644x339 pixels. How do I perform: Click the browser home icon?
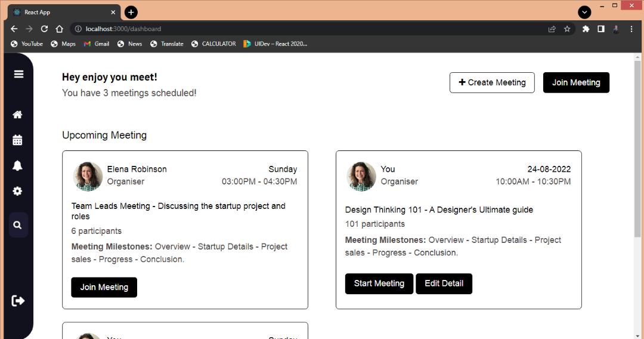60,29
